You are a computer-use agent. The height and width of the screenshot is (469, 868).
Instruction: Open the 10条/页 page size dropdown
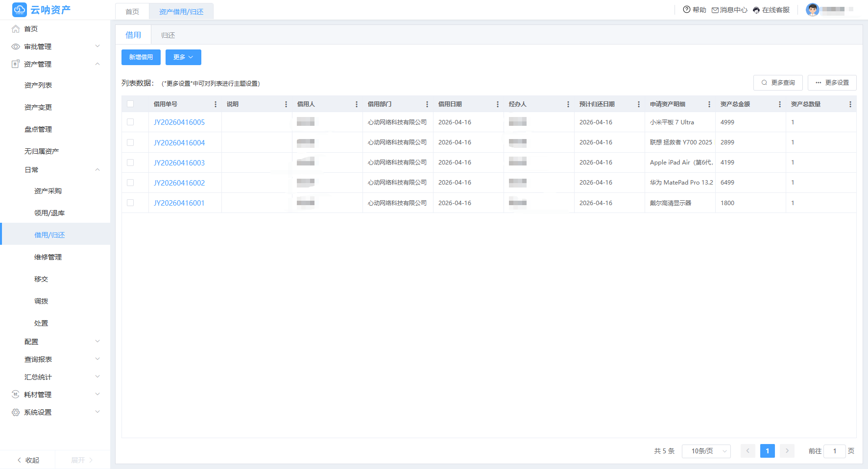[x=706, y=451]
